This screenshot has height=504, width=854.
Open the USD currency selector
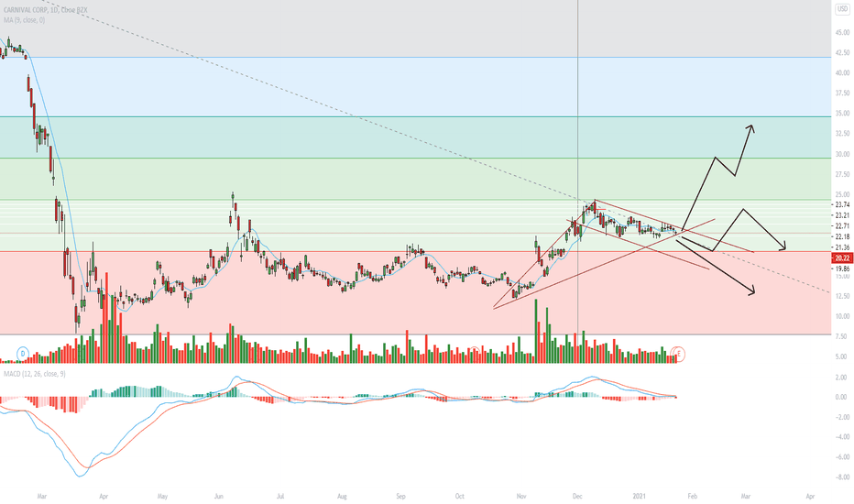pos(842,10)
